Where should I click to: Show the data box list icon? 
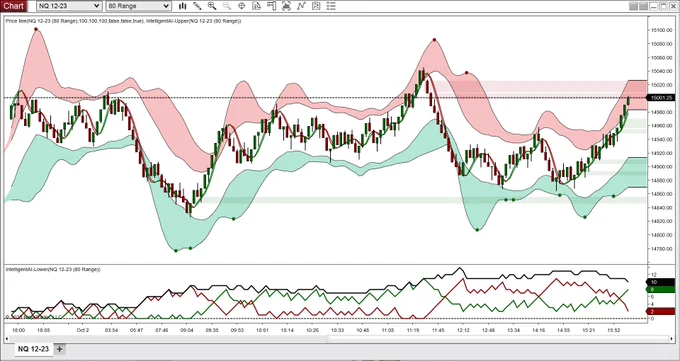pyautogui.click(x=331, y=6)
